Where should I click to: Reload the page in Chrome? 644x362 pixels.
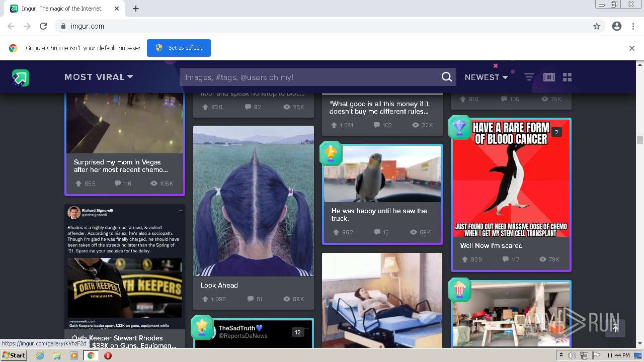43,26
